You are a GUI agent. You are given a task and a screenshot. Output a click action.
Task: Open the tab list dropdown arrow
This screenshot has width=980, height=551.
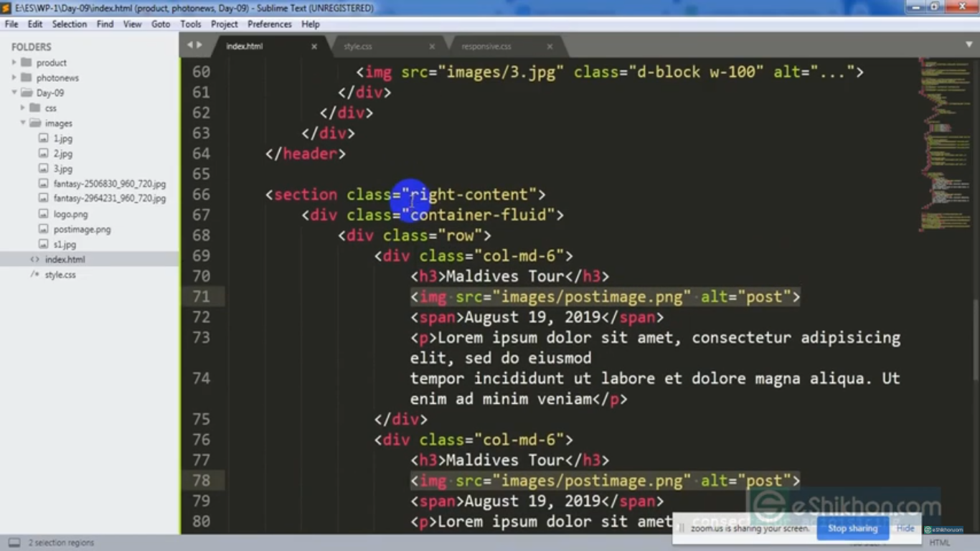(x=969, y=45)
